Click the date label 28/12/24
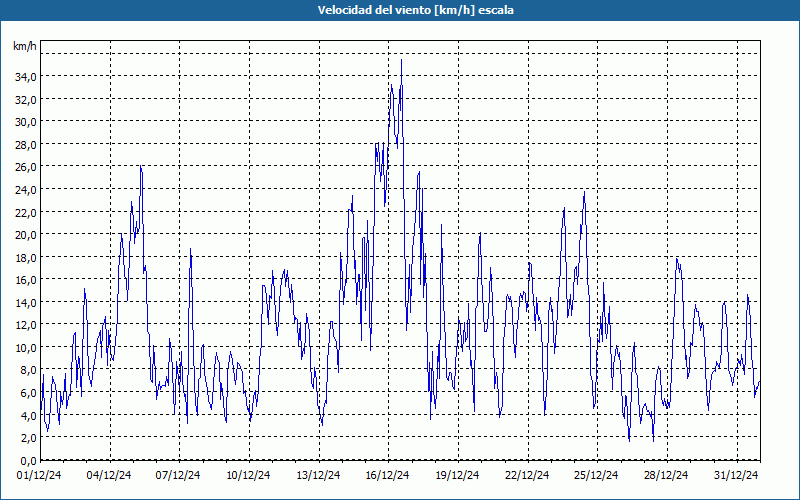 [x=666, y=475]
